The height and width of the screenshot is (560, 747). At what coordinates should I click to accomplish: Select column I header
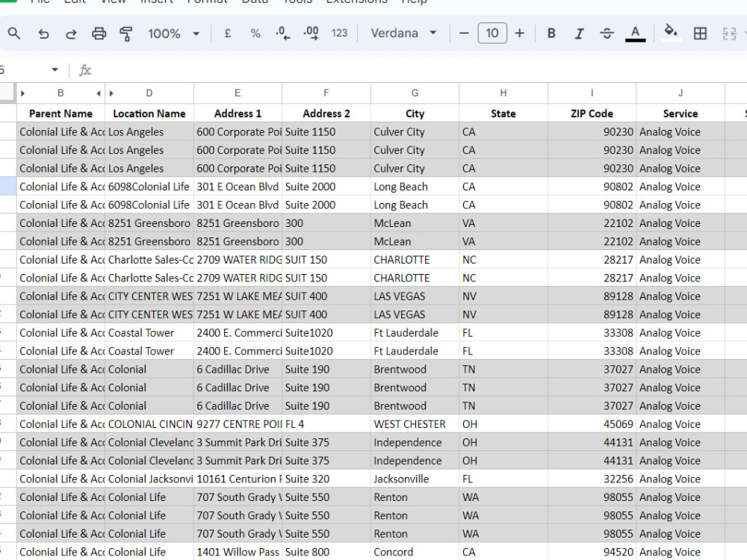(x=592, y=93)
